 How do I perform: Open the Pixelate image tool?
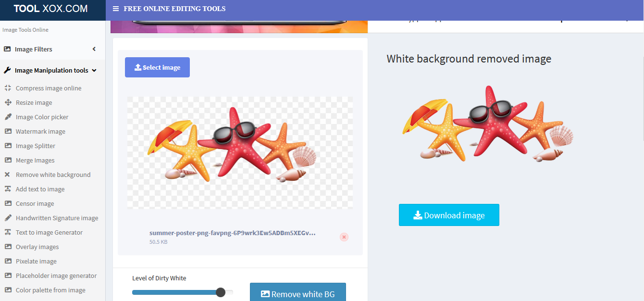point(36,261)
